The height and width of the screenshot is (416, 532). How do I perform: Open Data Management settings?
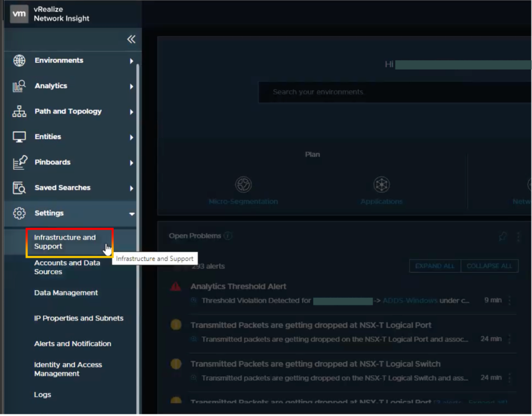click(66, 293)
